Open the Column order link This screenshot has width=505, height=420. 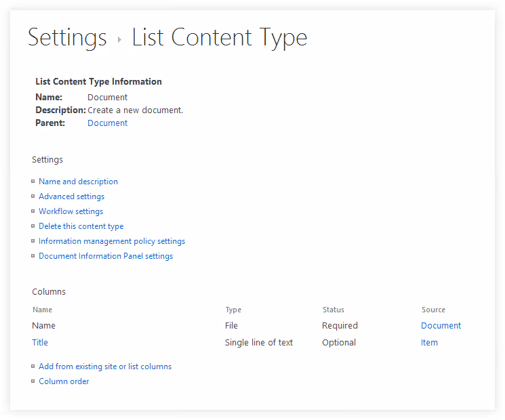pos(64,381)
